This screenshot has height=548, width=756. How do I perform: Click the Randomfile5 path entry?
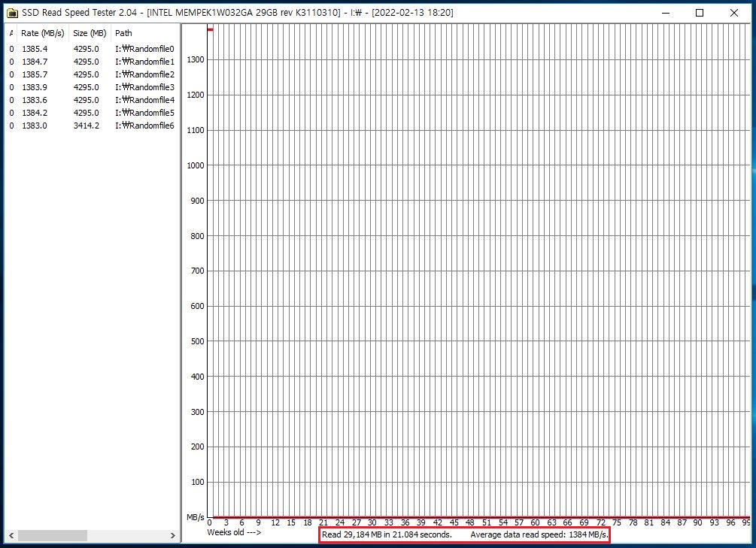(x=144, y=113)
